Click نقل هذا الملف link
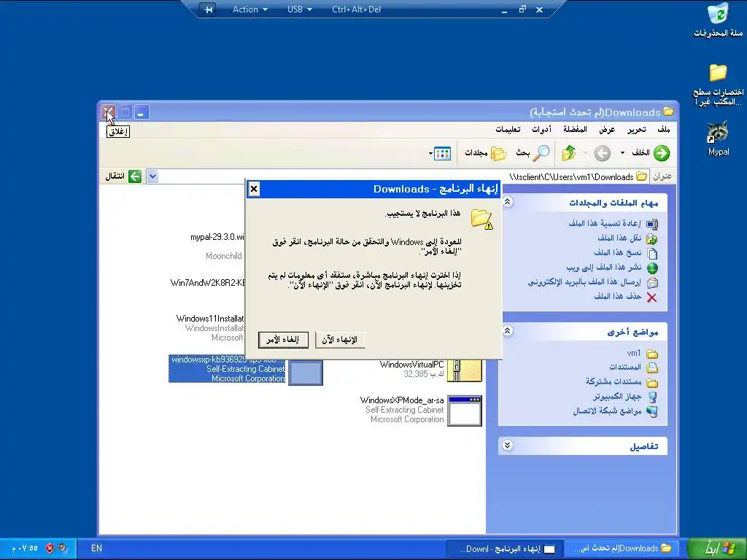The width and height of the screenshot is (747, 560). tap(619, 238)
